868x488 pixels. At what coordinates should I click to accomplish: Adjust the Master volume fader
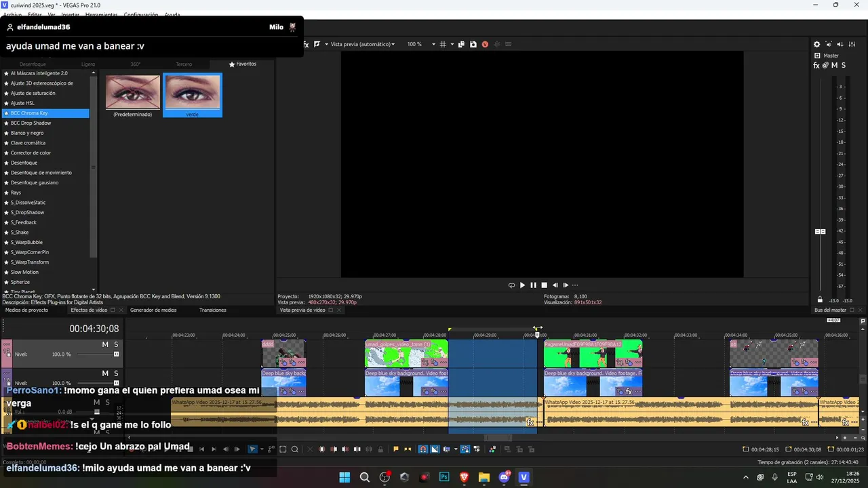click(x=820, y=232)
